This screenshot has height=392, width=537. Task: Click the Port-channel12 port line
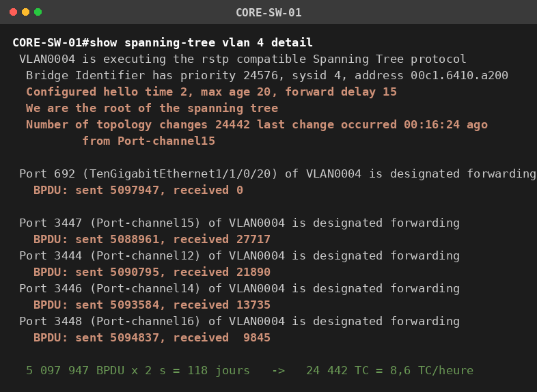pos(239,255)
